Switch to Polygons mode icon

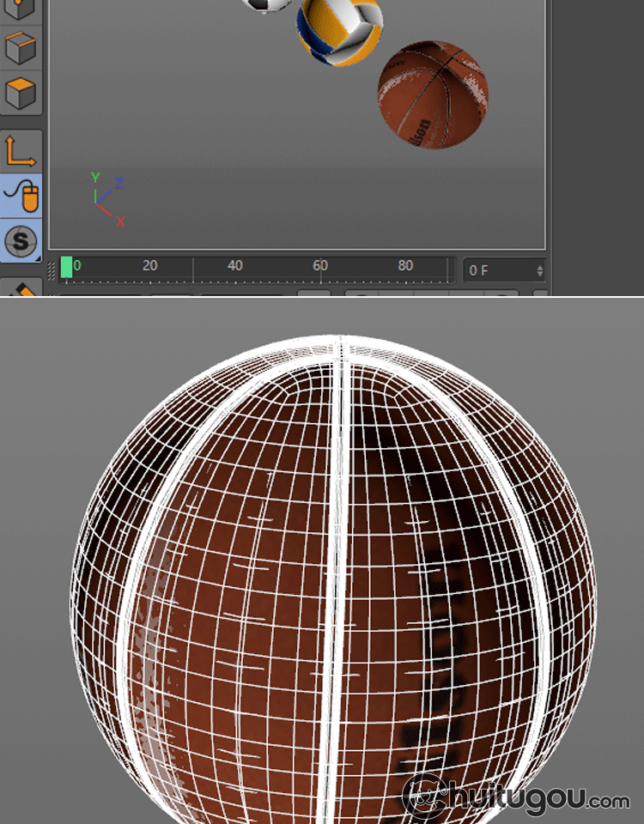(x=20, y=93)
